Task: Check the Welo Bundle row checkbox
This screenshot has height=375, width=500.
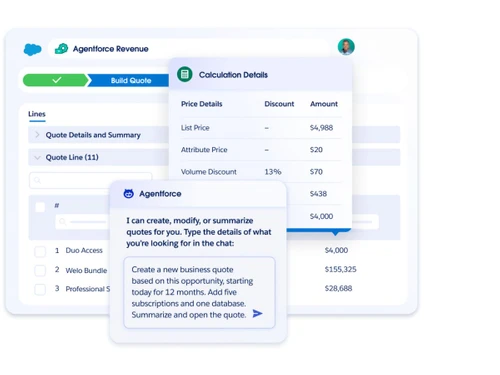Action: (40, 270)
